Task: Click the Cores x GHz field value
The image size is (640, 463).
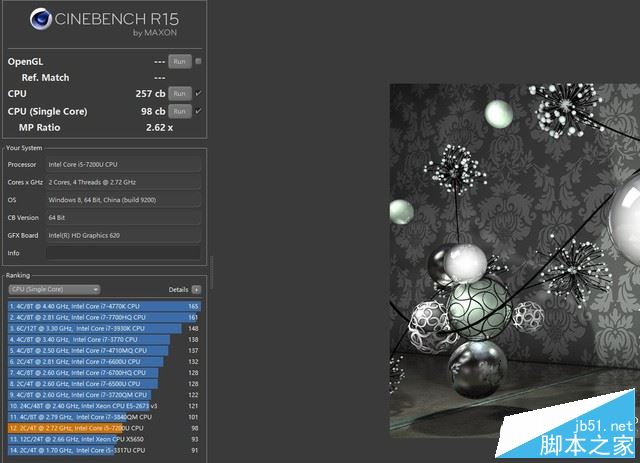Action: point(123,182)
